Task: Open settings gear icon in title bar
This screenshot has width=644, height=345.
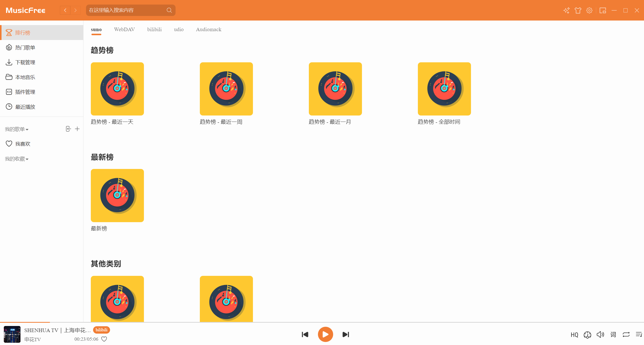Action: pyautogui.click(x=589, y=10)
